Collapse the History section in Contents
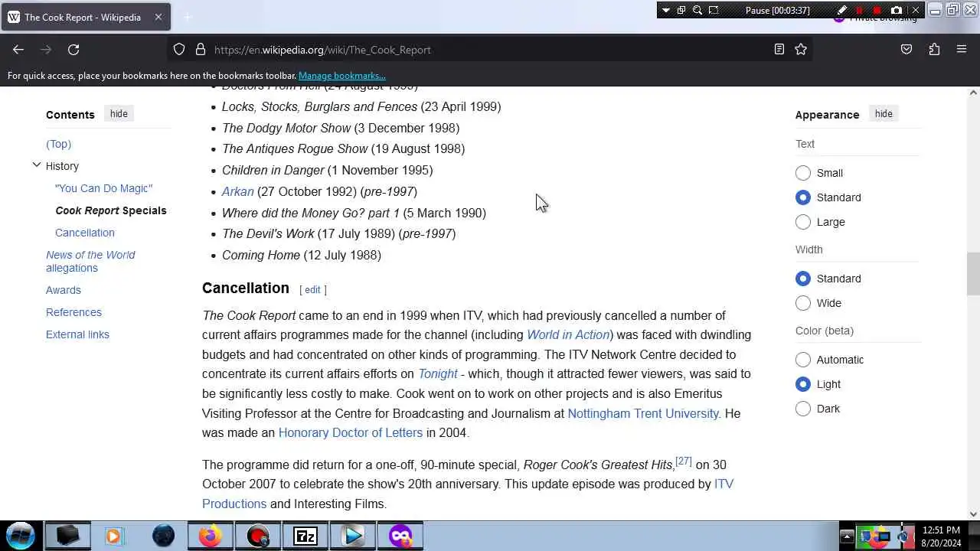Screen dimensions: 980x551 tap(36, 165)
